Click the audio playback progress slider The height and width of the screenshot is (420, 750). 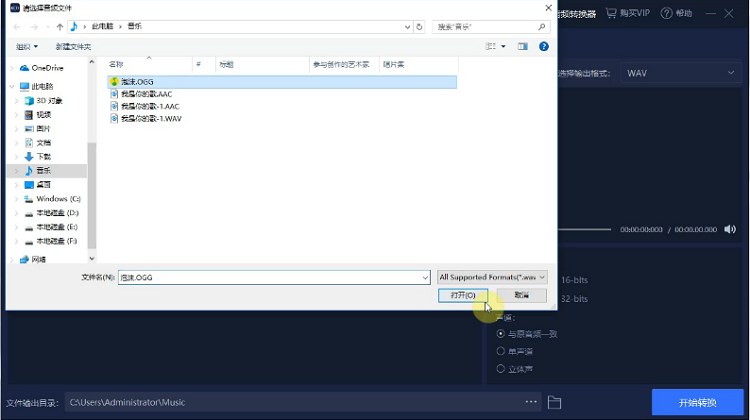coord(585,230)
